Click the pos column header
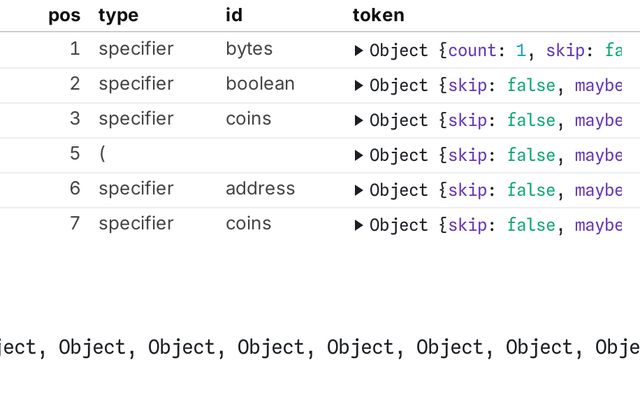Viewport: 640px width, 400px height. coord(64,16)
